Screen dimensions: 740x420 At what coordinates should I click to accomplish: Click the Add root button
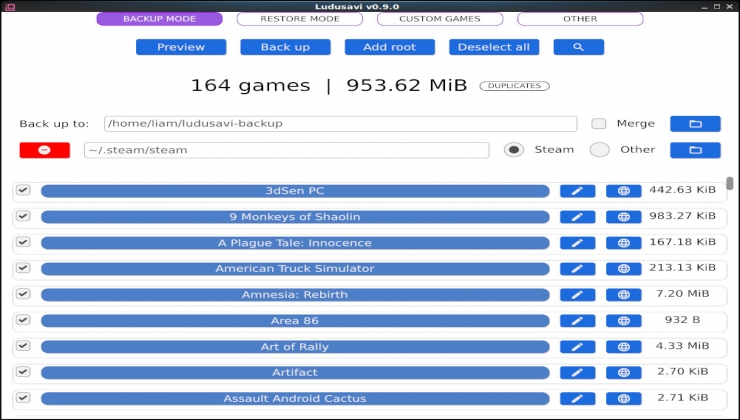pos(390,47)
